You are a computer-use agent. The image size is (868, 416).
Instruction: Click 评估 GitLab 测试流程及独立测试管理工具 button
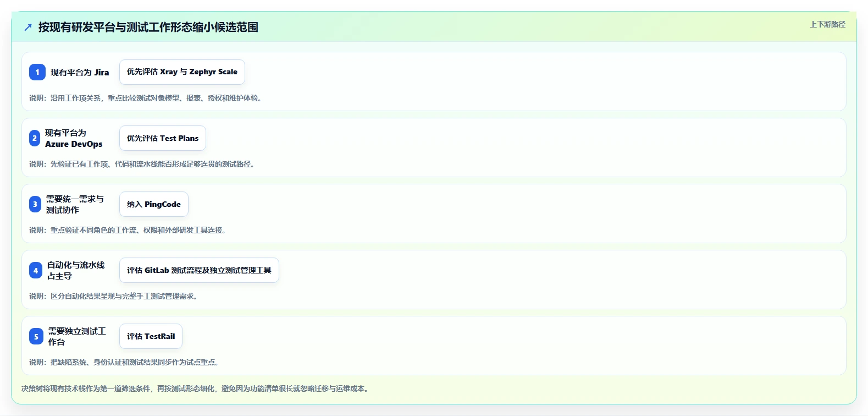pos(199,270)
